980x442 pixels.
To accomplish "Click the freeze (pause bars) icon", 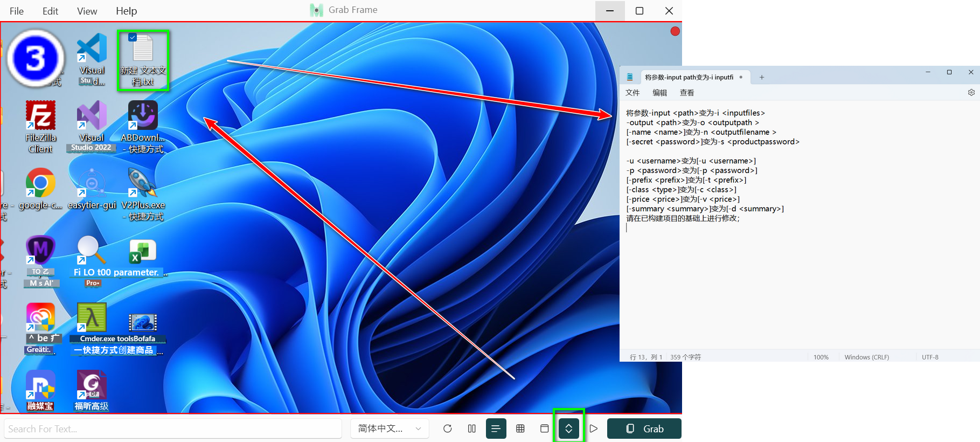I will pyautogui.click(x=472, y=429).
